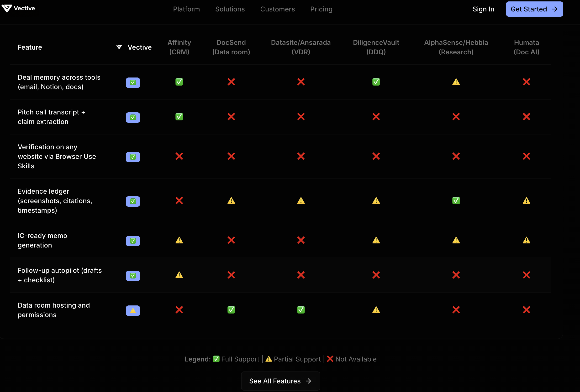This screenshot has width=580, height=392.
Task: Click Datasite's green check for data room hosting
Action: click(x=301, y=310)
